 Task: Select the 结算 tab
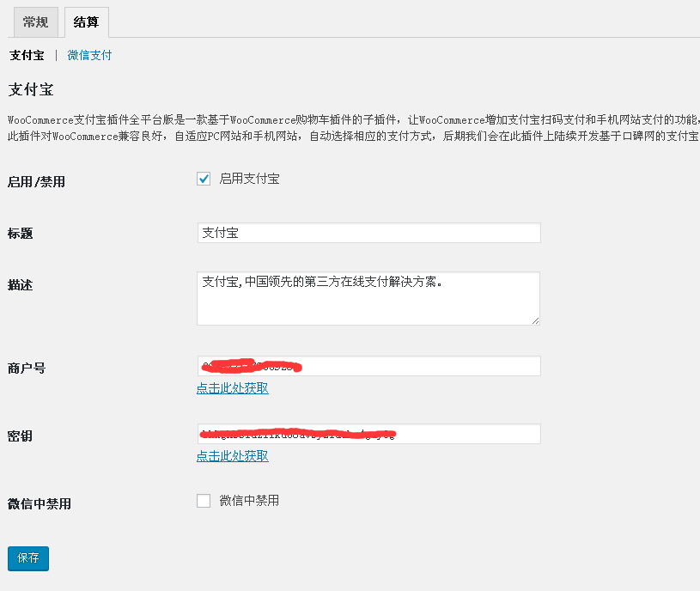coord(87,22)
